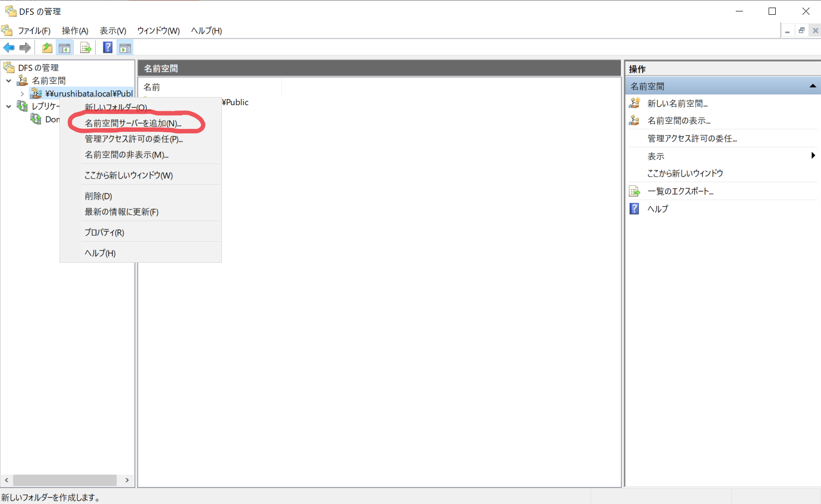Open the 操作(A) menu
The width and height of the screenshot is (821, 504).
coord(75,31)
